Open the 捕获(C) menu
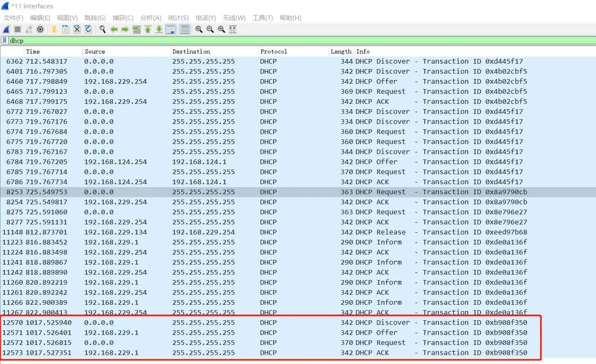 [x=122, y=18]
